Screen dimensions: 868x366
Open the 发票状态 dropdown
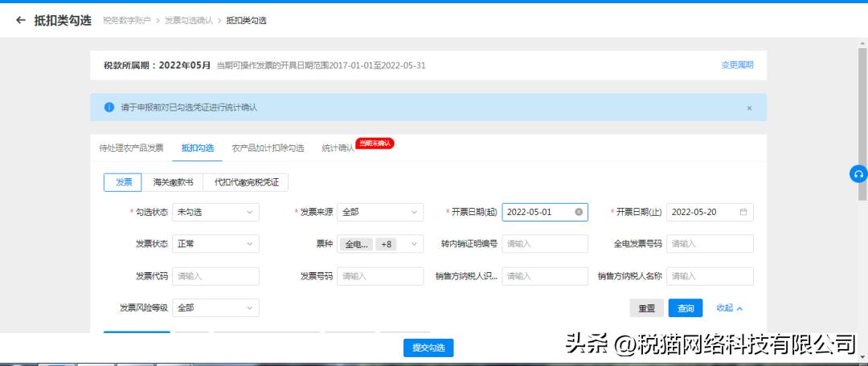(215, 244)
